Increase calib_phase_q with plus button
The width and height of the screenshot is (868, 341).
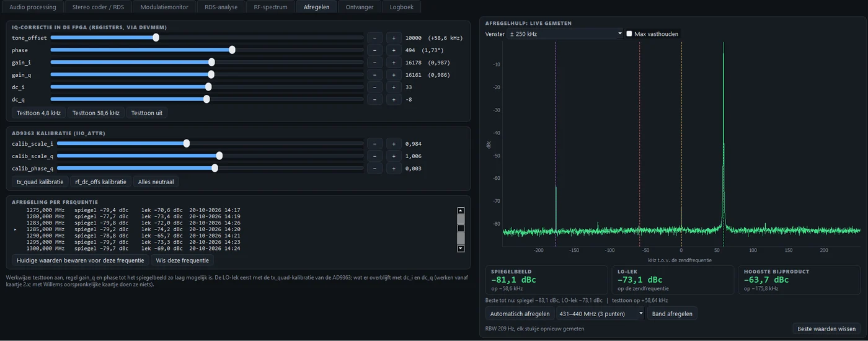(394, 169)
